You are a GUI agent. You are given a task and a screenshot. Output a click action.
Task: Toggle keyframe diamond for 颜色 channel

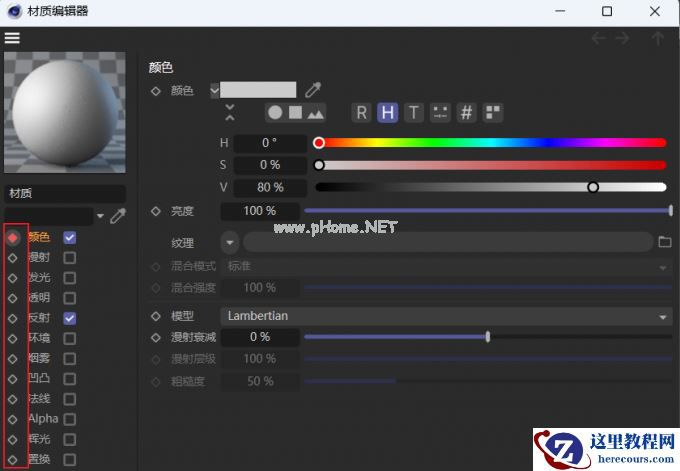pyautogui.click(x=13, y=237)
